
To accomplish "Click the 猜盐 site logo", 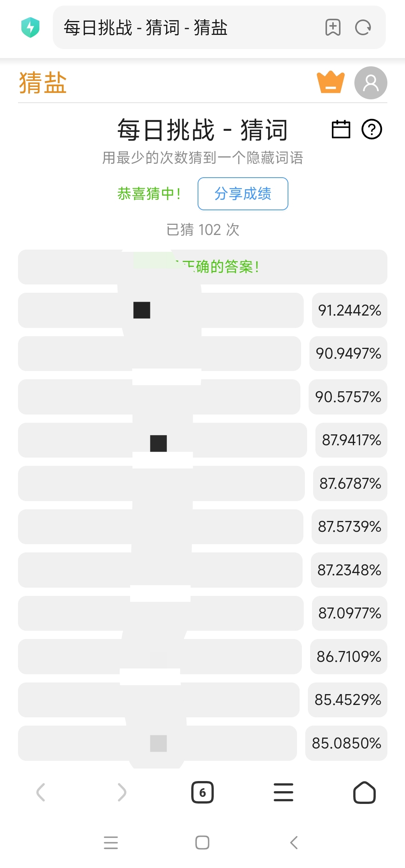I will click(x=43, y=83).
